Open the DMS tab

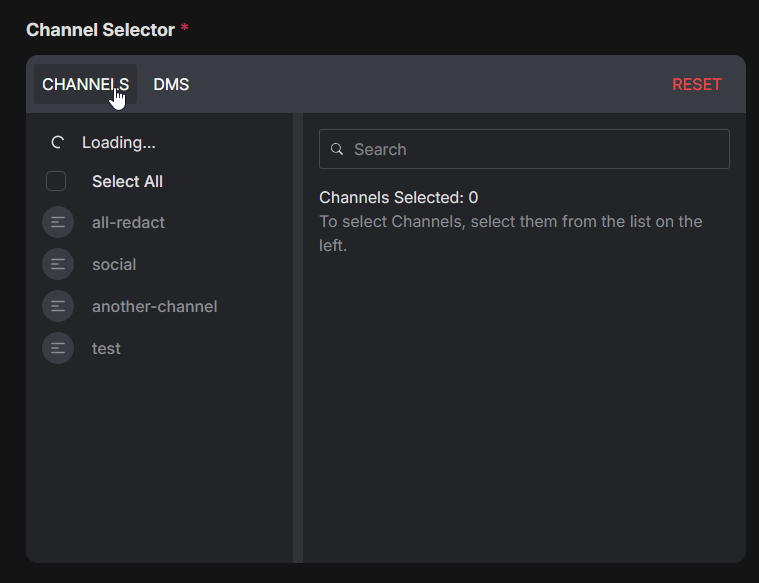pyautogui.click(x=171, y=84)
